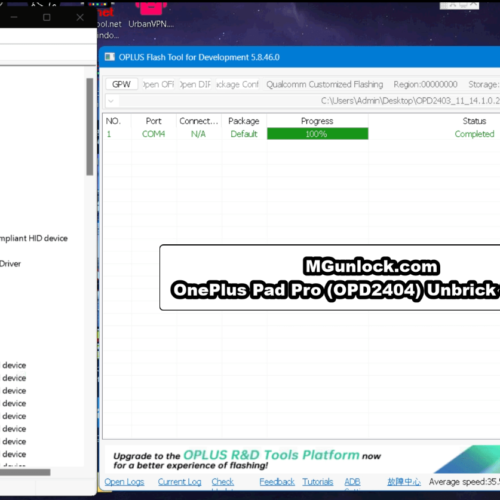Click Device Manager vertical scrollbar thumb

[90, 127]
